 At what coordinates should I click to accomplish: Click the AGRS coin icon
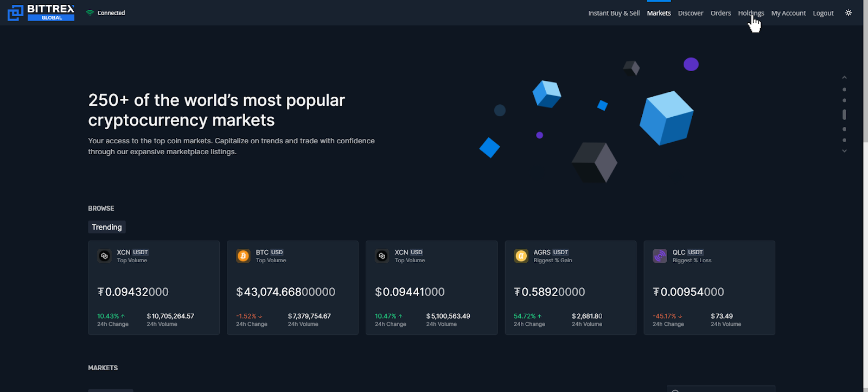(521, 256)
